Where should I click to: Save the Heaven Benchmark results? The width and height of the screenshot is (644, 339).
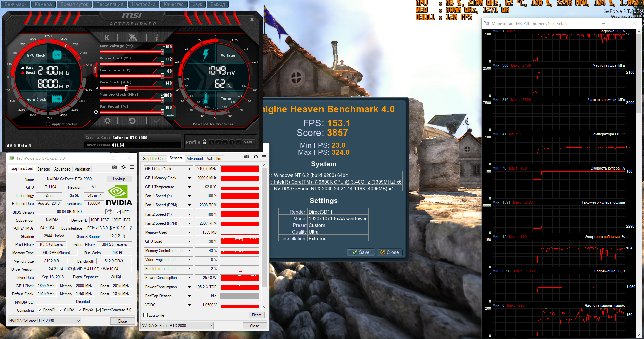pos(361,252)
